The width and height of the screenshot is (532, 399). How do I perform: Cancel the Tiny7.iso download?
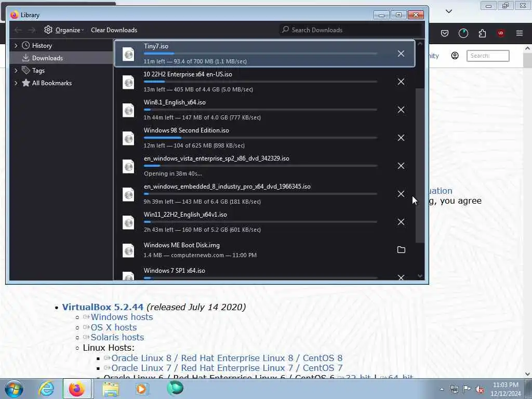pos(401,54)
